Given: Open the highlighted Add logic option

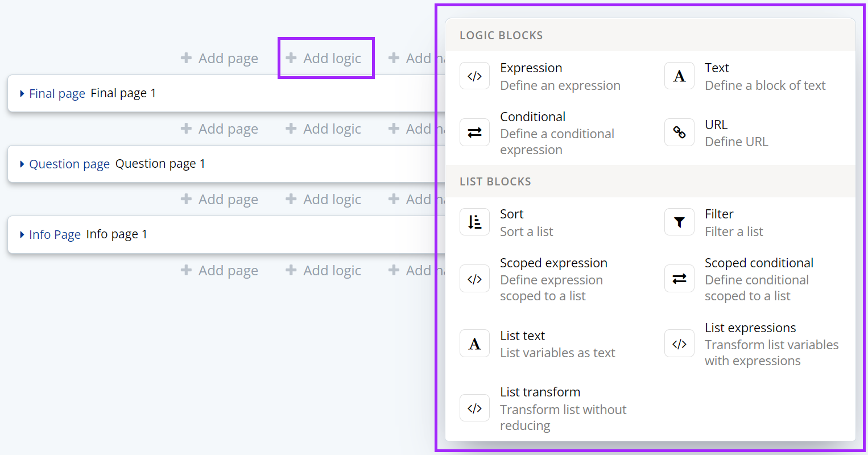Looking at the screenshot, I should click(325, 57).
